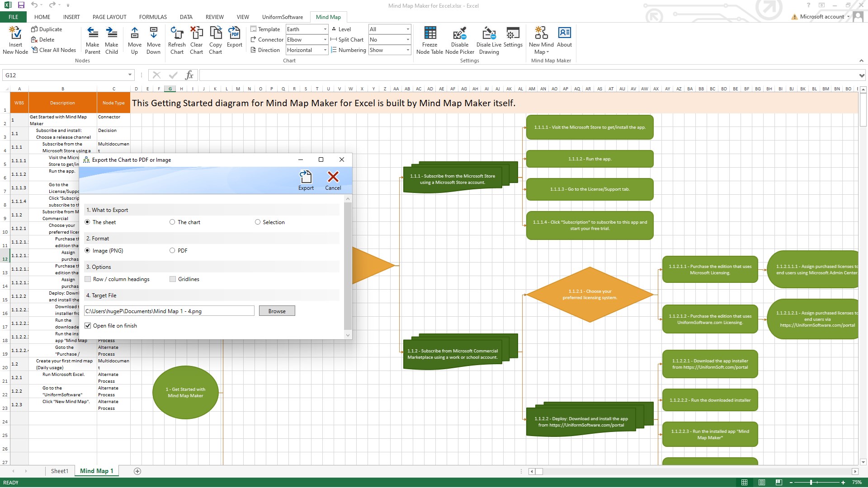868x488 pixels.
Task: Click the Export icon in the dialog
Action: pos(306,180)
